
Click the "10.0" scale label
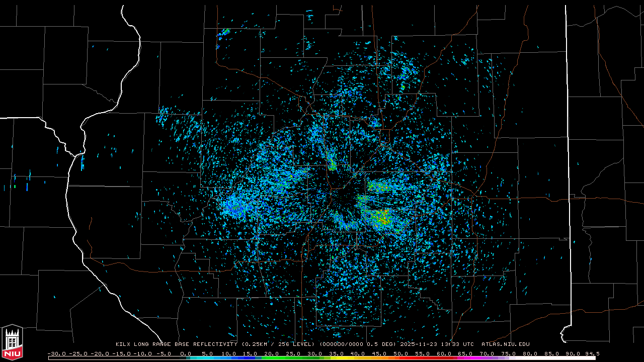coord(229,353)
